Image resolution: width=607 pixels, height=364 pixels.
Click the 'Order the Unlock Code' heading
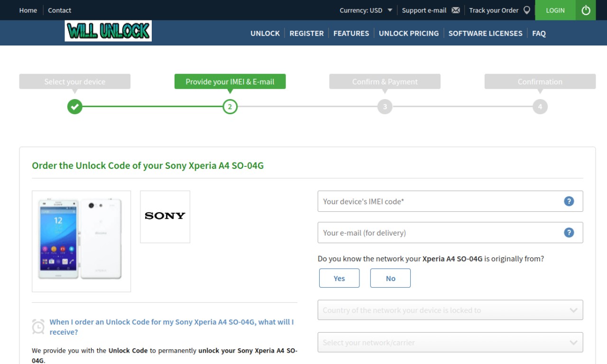click(147, 165)
